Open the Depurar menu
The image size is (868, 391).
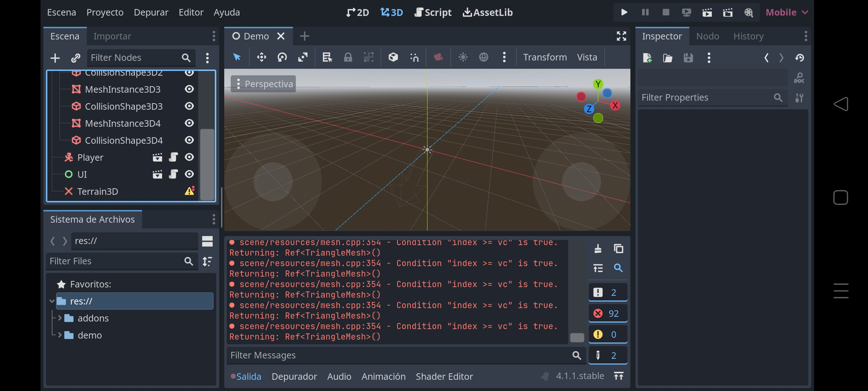(151, 12)
